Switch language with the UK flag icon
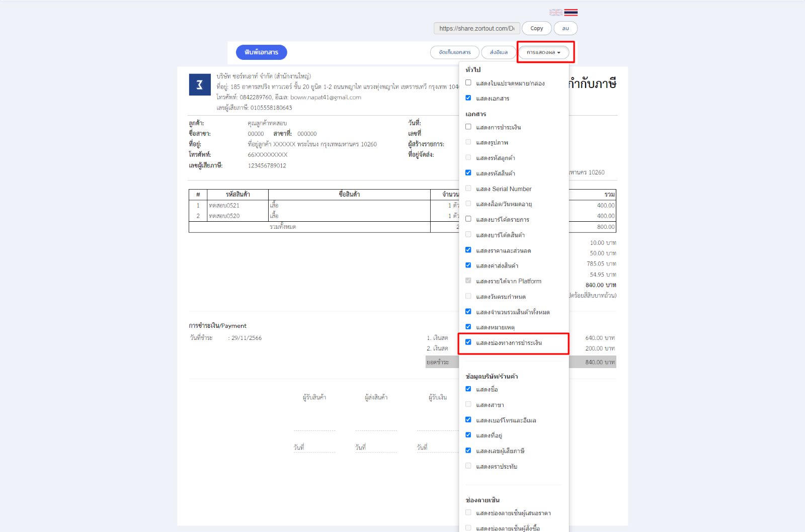Image resolution: width=805 pixels, height=532 pixels. click(555, 13)
